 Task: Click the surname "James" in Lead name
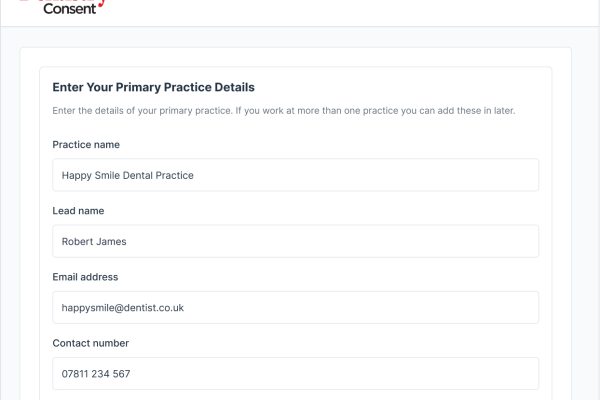pos(110,241)
